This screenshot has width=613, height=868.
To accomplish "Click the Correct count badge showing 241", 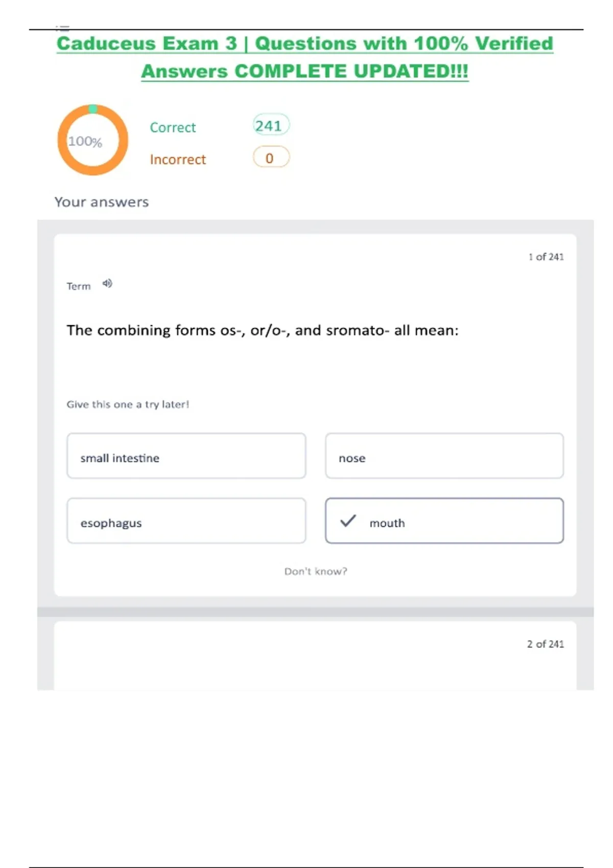I will [x=271, y=125].
